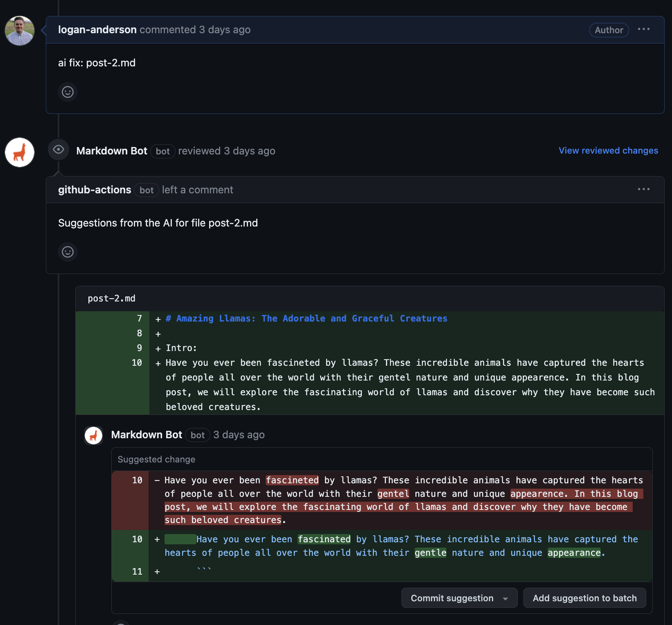This screenshot has height=625, width=672.
Task: Click the review eye icon
Action: (59, 149)
